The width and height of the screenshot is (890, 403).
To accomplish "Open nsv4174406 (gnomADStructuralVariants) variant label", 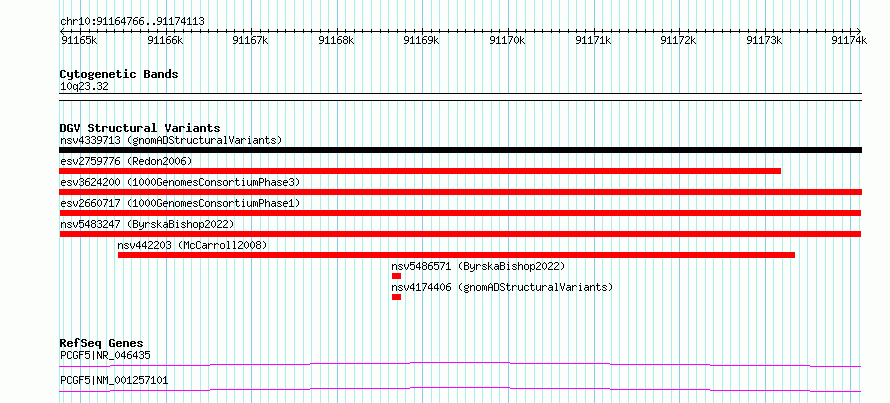I will point(502,287).
